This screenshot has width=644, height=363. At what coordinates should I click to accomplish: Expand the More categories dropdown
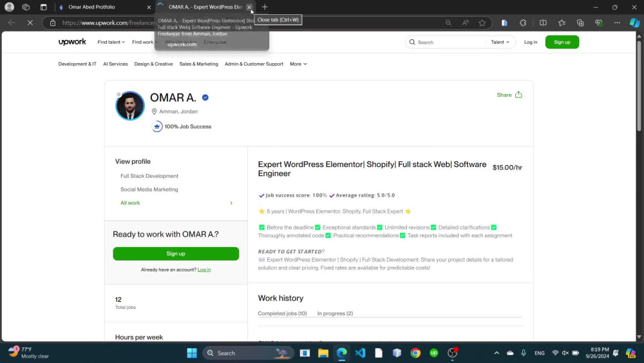click(298, 64)
